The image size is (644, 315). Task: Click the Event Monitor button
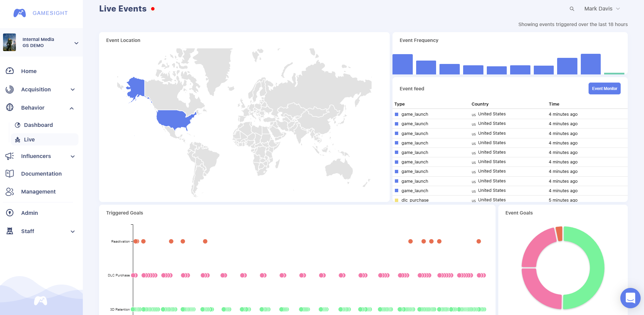coord(604,89)
